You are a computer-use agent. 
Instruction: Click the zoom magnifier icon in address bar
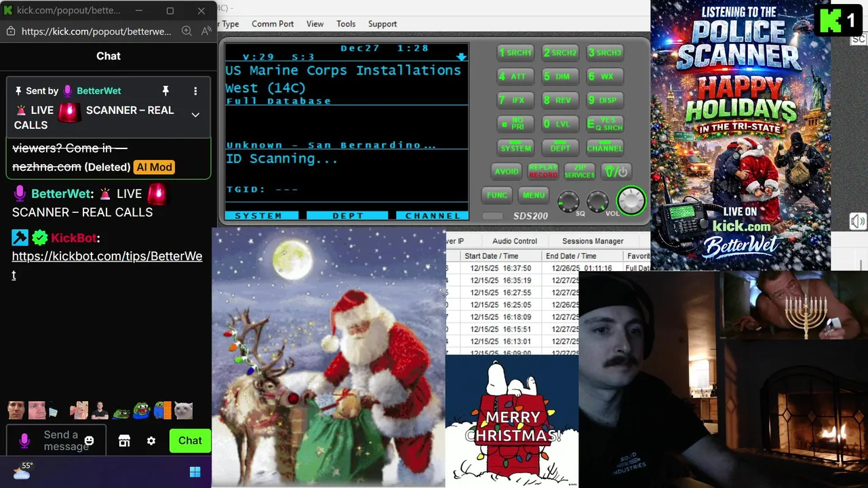(x=186, y=31)
